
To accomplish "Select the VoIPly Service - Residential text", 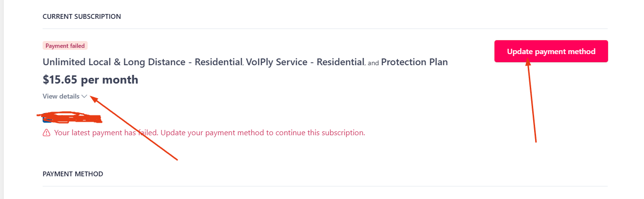I will [x=305, y=62].
